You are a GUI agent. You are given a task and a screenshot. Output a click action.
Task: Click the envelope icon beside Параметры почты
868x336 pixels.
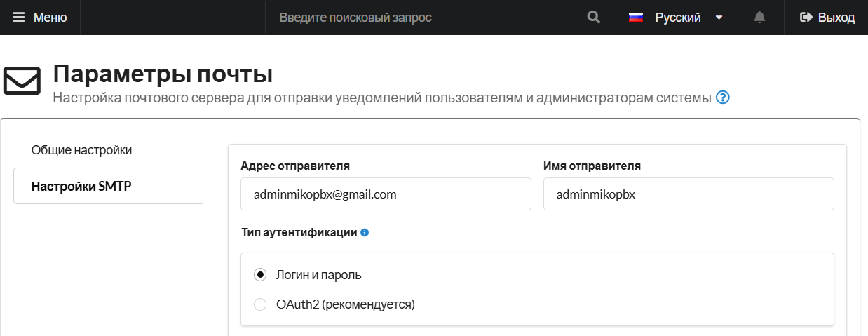coord(22,81)
